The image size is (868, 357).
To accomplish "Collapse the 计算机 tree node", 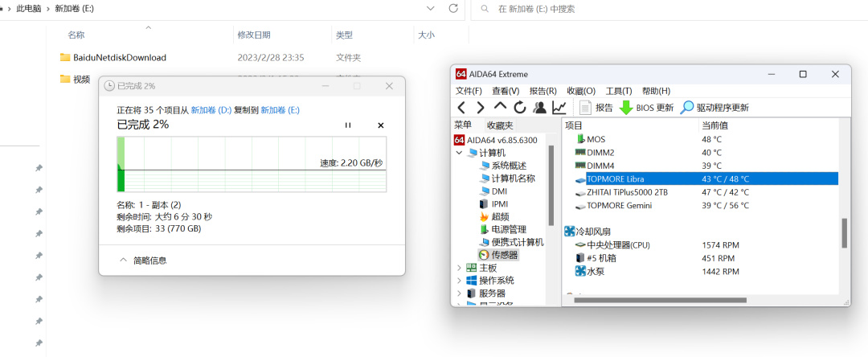I will point(459,153).
